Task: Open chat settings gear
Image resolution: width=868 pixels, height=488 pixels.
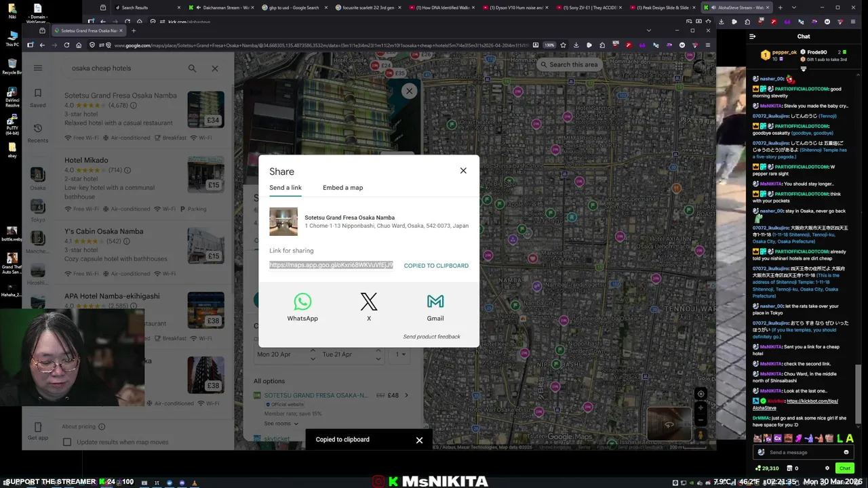Action: point(827,468)
